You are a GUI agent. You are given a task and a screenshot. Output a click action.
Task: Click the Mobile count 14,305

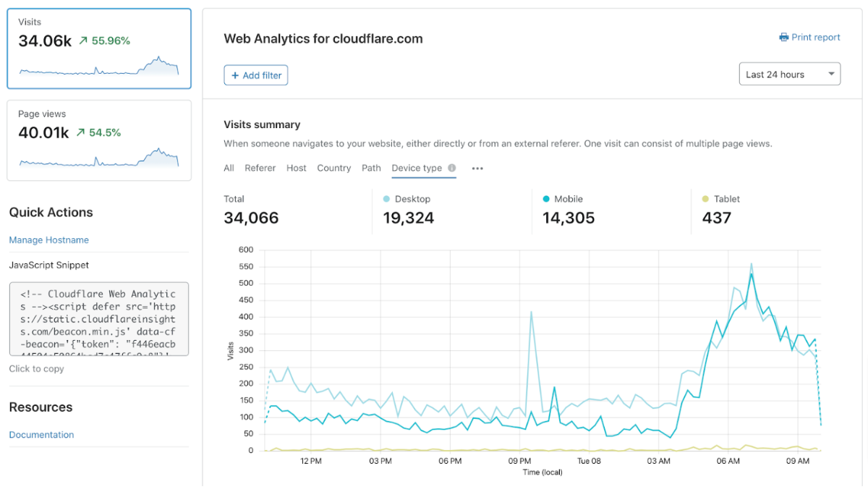[x=569, y=218]
